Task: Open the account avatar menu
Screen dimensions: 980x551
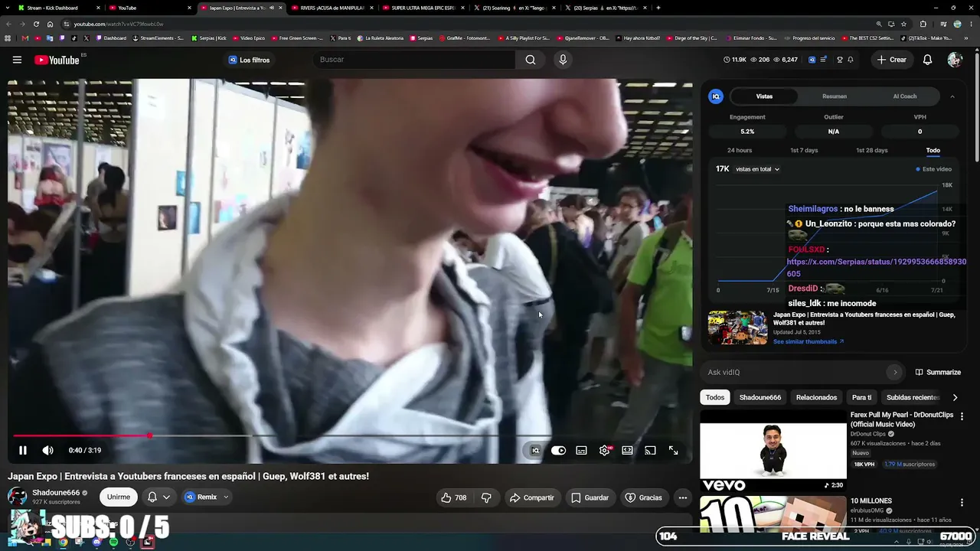Action: tap(954, 60)
